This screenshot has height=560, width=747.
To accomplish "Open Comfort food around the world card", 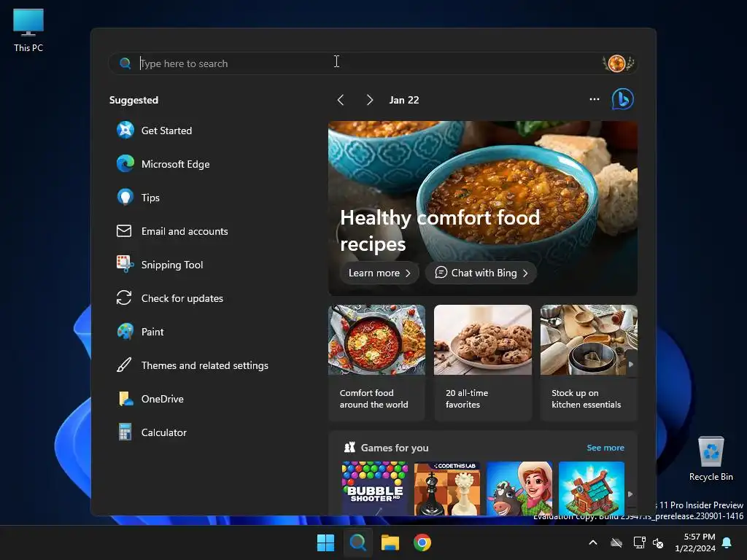I will click(x=377, y=363).
